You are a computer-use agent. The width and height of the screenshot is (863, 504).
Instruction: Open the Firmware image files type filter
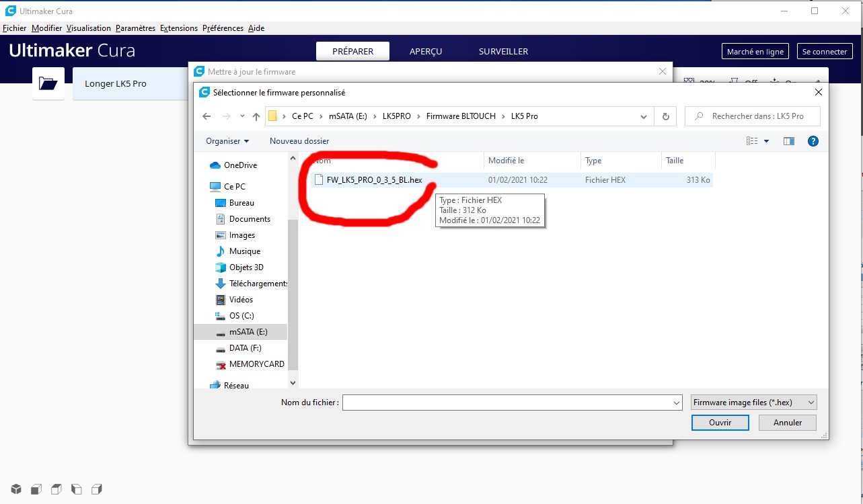click(x=754, y=403)
